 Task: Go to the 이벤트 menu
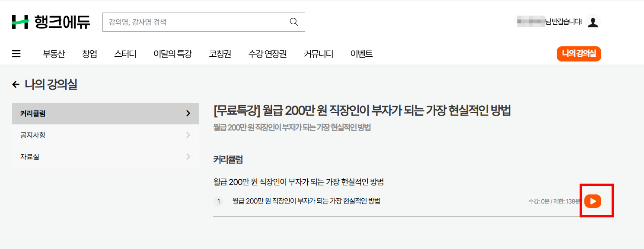361,54
